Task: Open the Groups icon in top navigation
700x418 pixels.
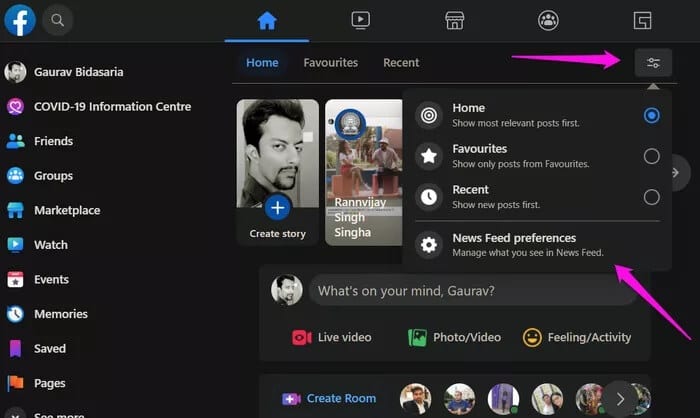Action: tap(548, 21)
